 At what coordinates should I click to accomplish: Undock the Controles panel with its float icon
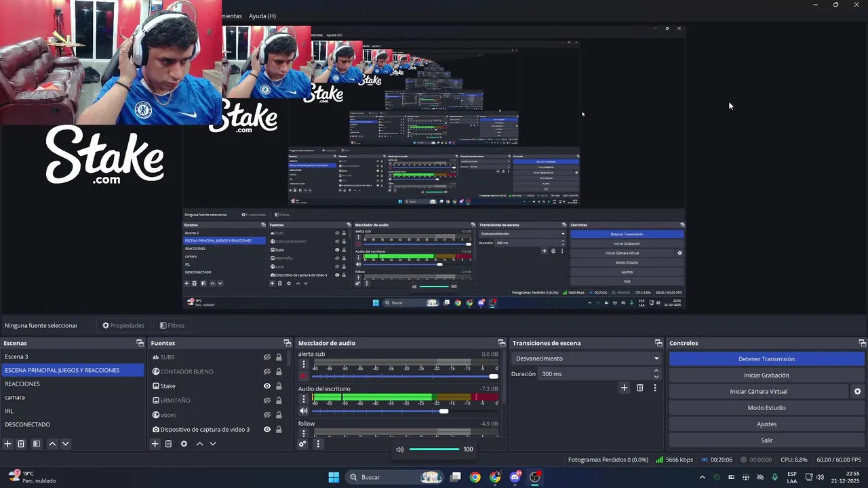(x=862, y=343)
